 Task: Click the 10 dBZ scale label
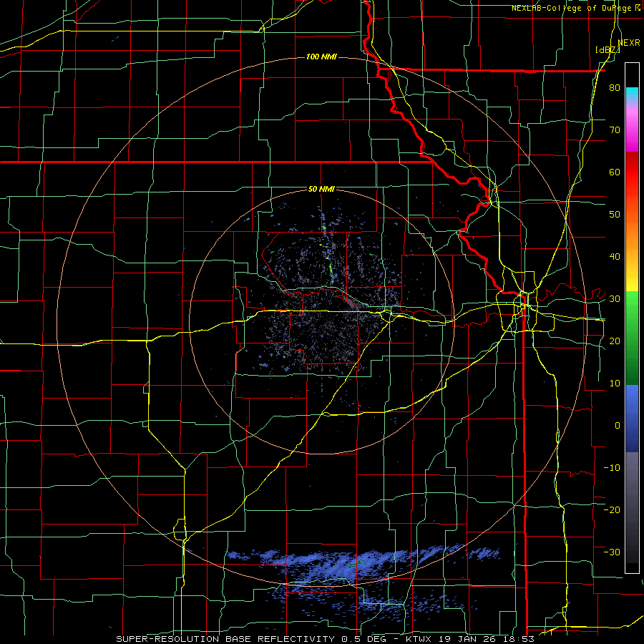615,384
